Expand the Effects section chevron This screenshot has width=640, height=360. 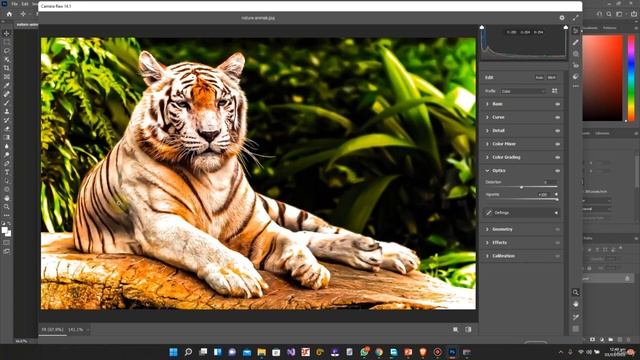coord(487,242)
